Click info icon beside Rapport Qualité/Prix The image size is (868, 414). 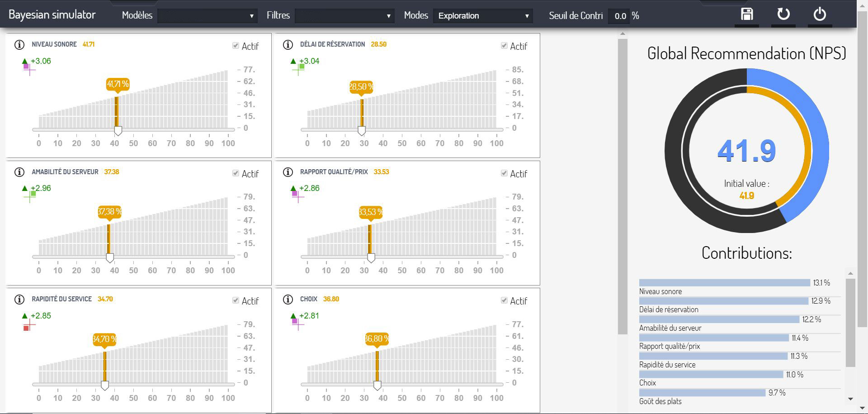coord(288,172)
